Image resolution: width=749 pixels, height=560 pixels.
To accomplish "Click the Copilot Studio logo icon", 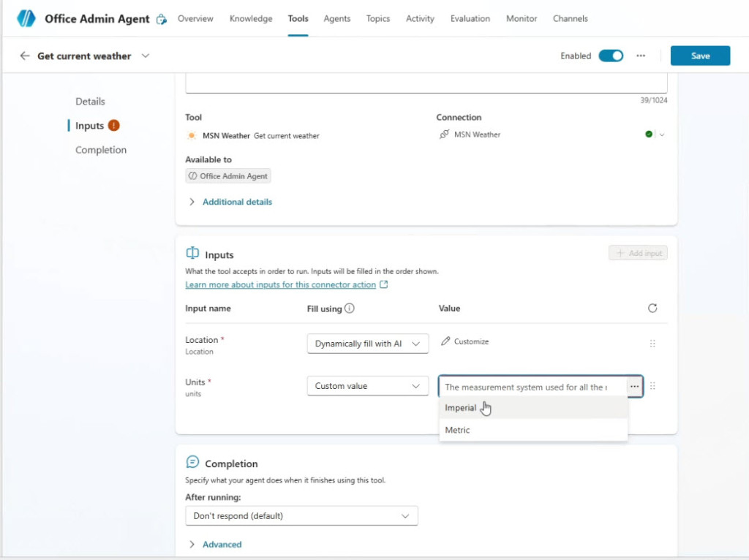I will tap(26, 18).
